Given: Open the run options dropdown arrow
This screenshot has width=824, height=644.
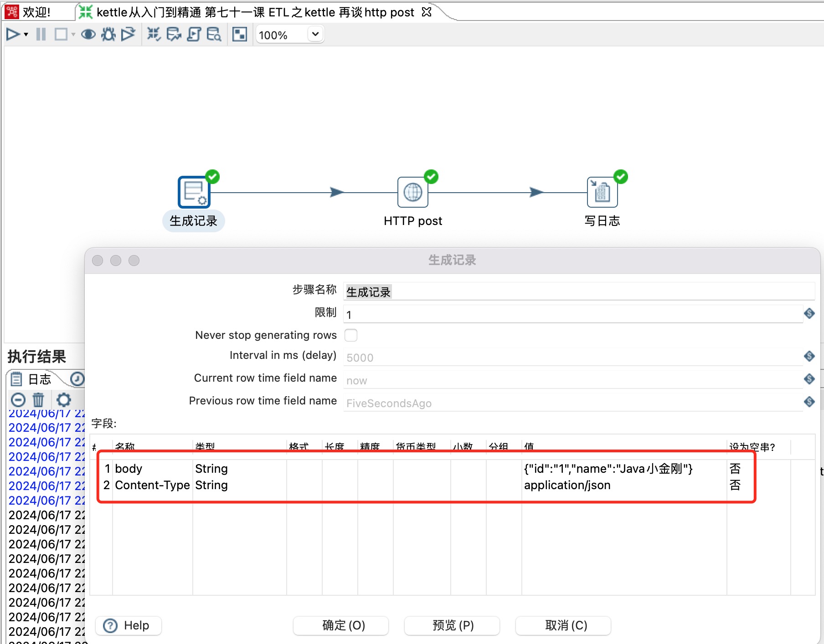Looking at the screenshot, I should point(25,36).
